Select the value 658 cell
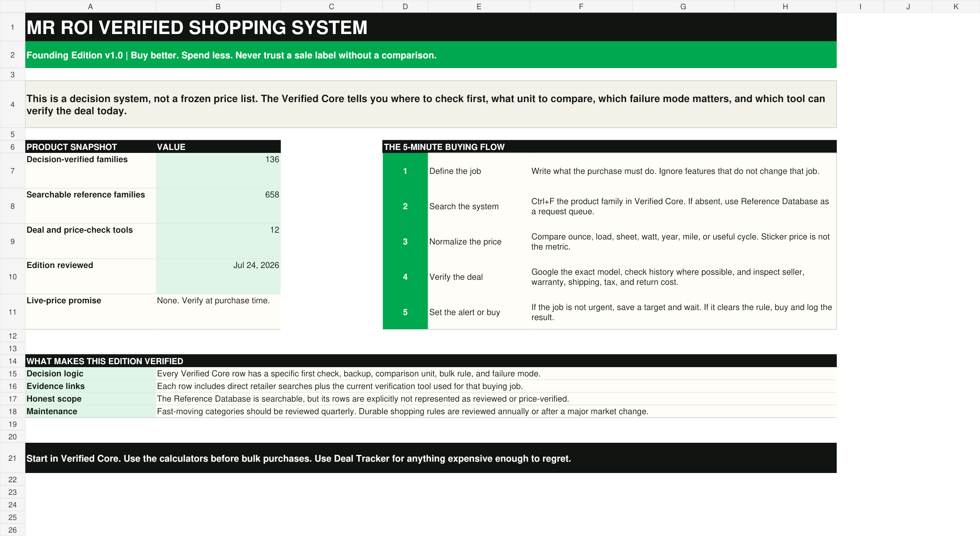This screenshot has height=536, width=980. 218,206
